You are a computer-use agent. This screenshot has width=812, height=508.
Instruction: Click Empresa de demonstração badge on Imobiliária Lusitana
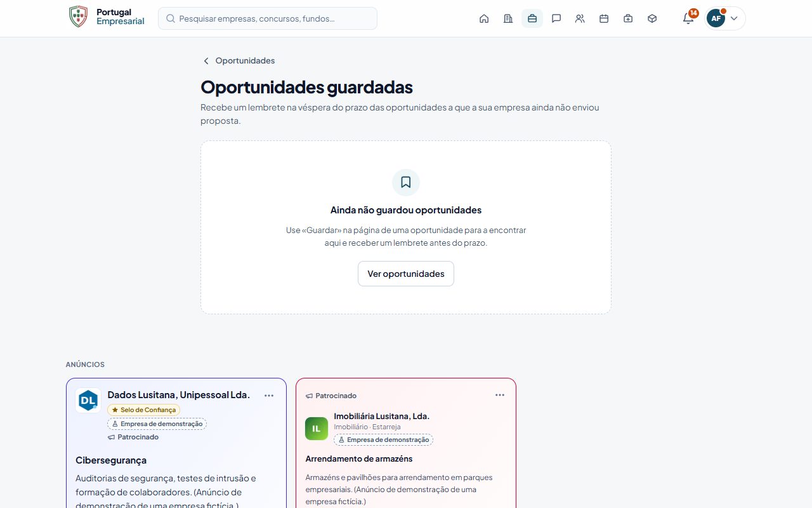click(x=384, y=439)
